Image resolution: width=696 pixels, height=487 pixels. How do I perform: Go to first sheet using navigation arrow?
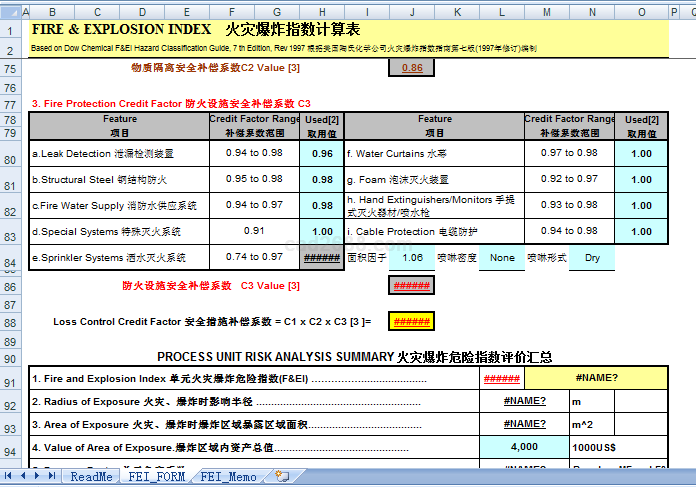[x=7, y=477]
